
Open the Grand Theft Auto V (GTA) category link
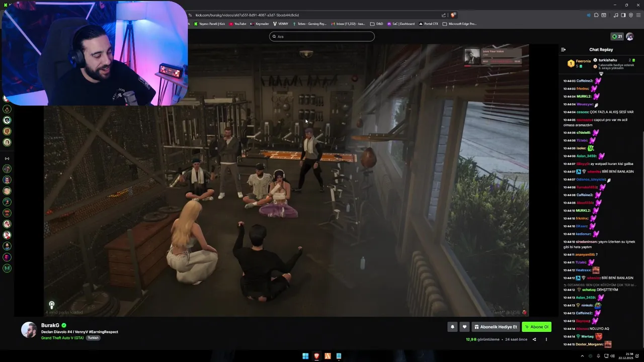(62, 338)
